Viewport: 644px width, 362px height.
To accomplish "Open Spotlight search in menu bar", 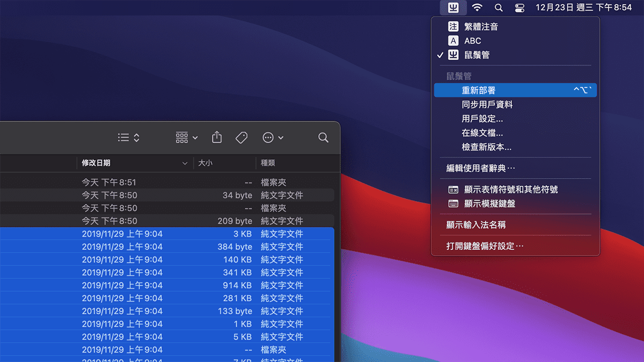I will click(x=499, y=8).
